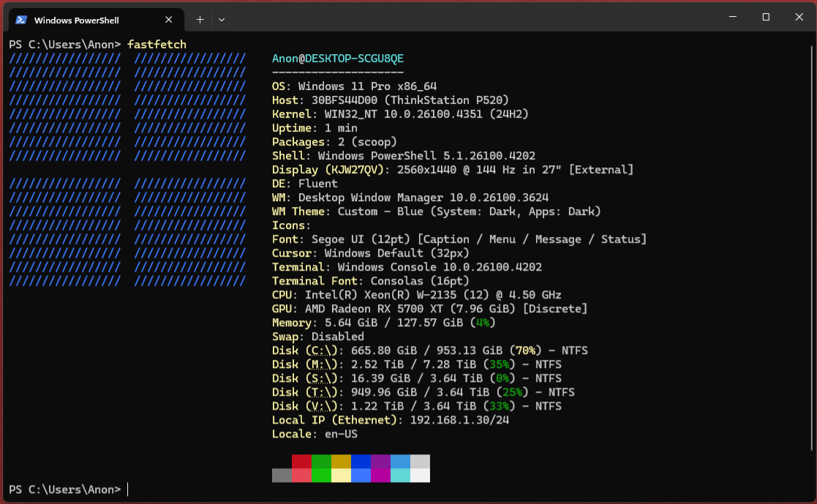Open a new tab with the plus button
Screen dimensions: 817x504
pos(200,20)
